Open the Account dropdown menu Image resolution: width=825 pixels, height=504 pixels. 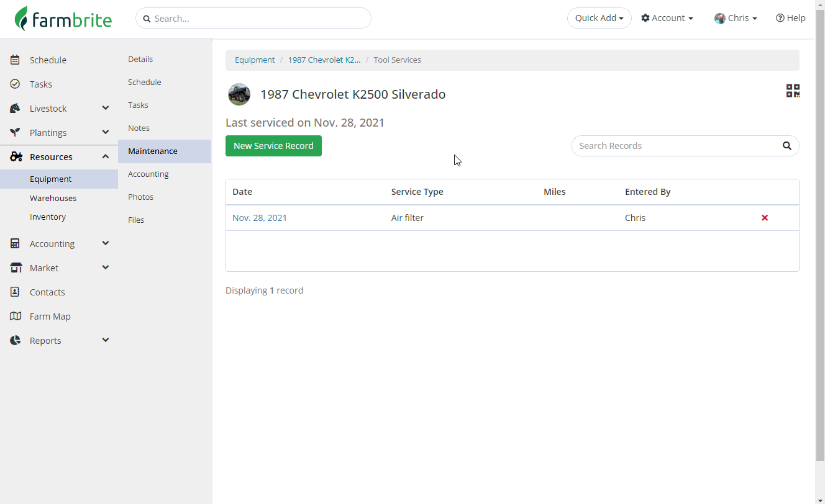point(667,18)
